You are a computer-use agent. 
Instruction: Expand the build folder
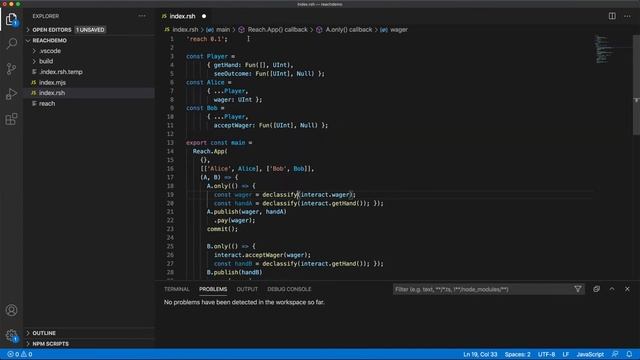point(46,61)
